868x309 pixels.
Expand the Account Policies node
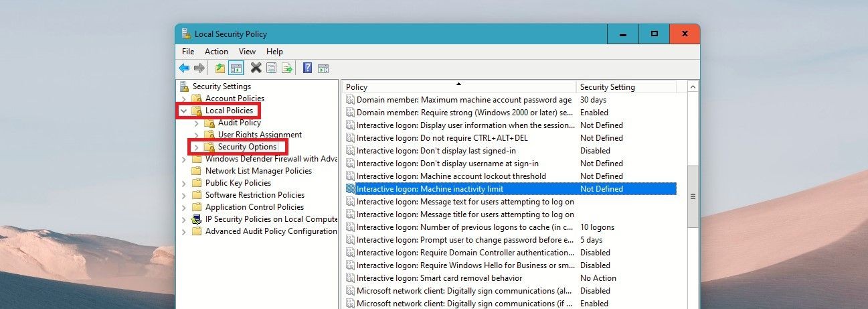click(x=184, y=99)
